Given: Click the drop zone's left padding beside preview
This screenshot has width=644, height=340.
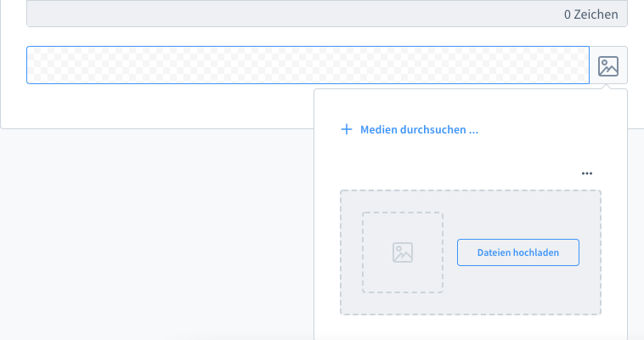Looking at the screenshot, I should 351,252.
